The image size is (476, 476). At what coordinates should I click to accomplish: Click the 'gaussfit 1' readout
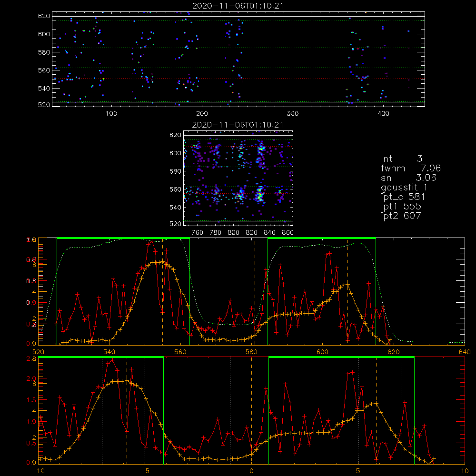[404, 187]
